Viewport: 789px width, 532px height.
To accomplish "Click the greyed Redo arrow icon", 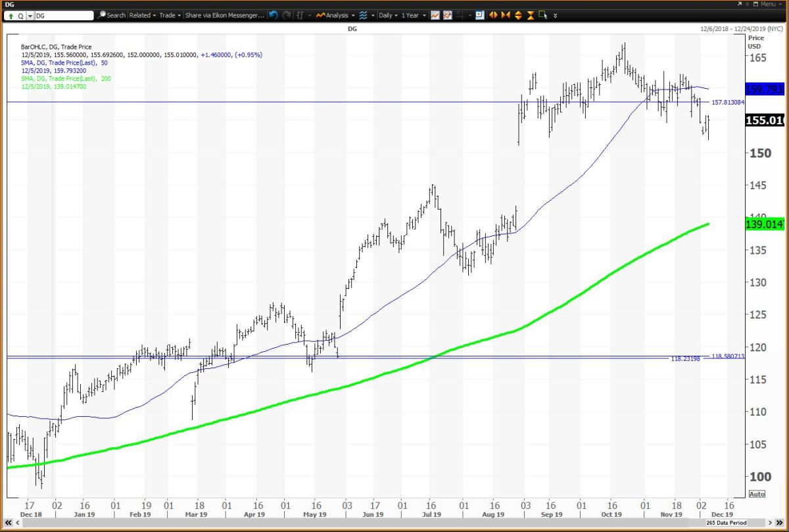I will [x=287, y=15].
